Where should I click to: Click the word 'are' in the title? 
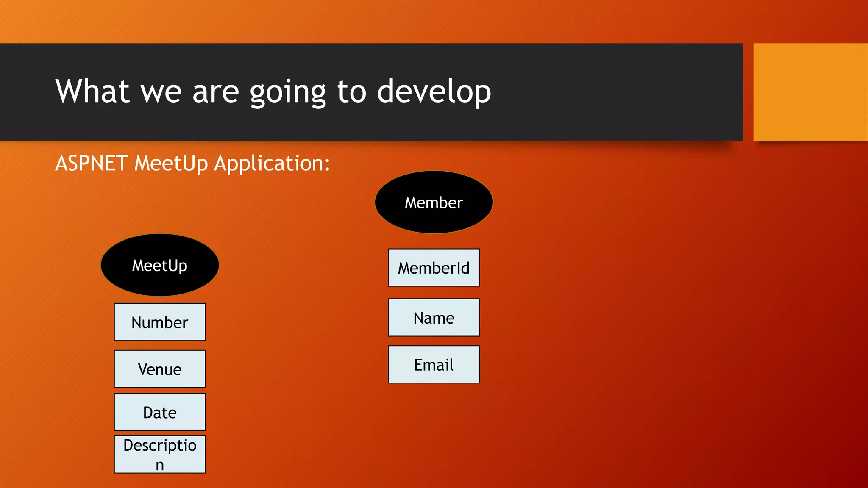pos(216,92)
